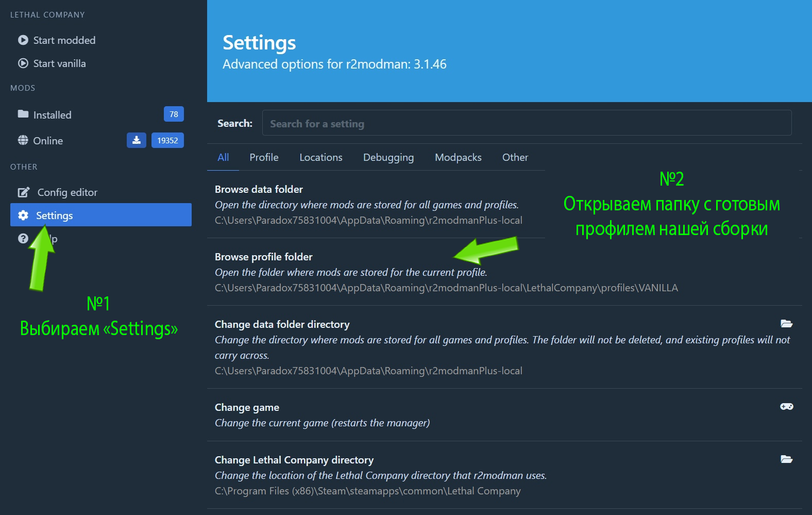
Task: Click the profile path ending in profiles\VANILLA
Action: pos(446,288)
